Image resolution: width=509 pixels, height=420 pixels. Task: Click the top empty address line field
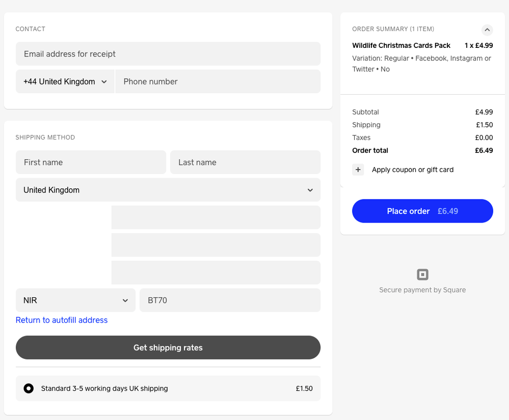click(x=216, y=217)
